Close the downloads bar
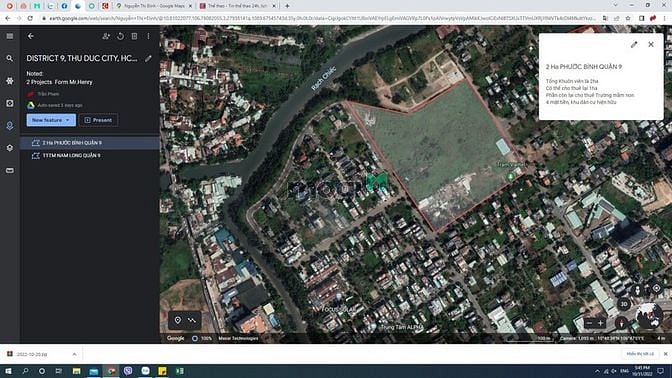Viewport: 672px width, 378px height. click(x=666, y=354)
